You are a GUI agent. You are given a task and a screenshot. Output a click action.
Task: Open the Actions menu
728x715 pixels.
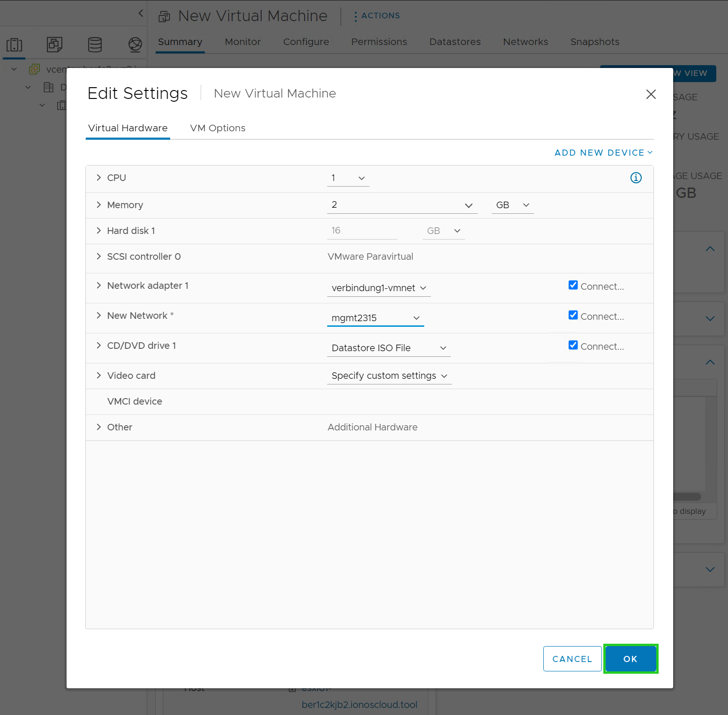tap(377, 16)
